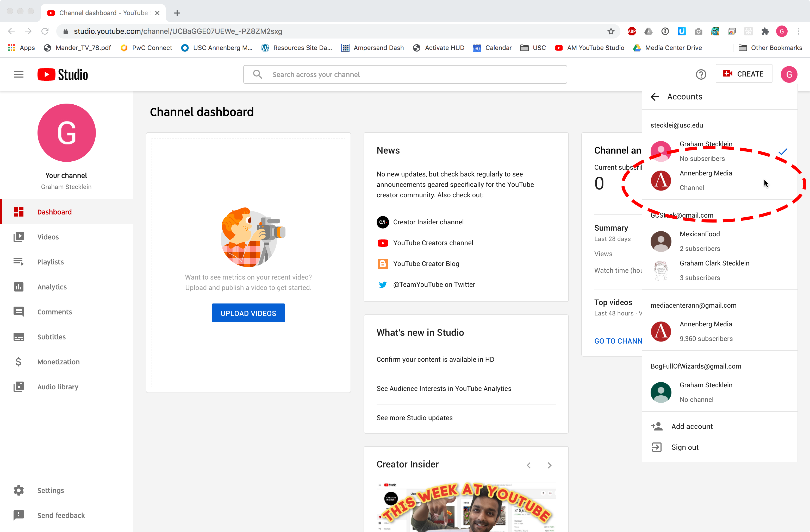Open Creator Insider channel carousel left arrow
The height and width of the screenshot is (532, 810).
[528, 465]
